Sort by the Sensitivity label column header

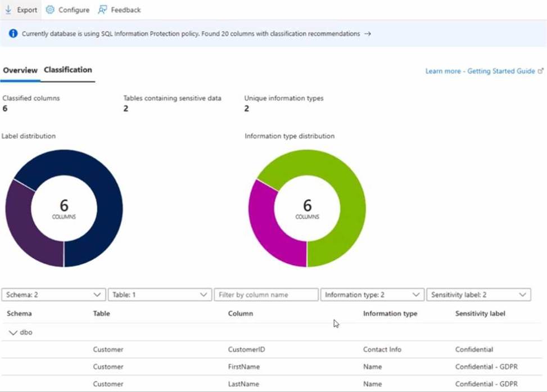480,313
